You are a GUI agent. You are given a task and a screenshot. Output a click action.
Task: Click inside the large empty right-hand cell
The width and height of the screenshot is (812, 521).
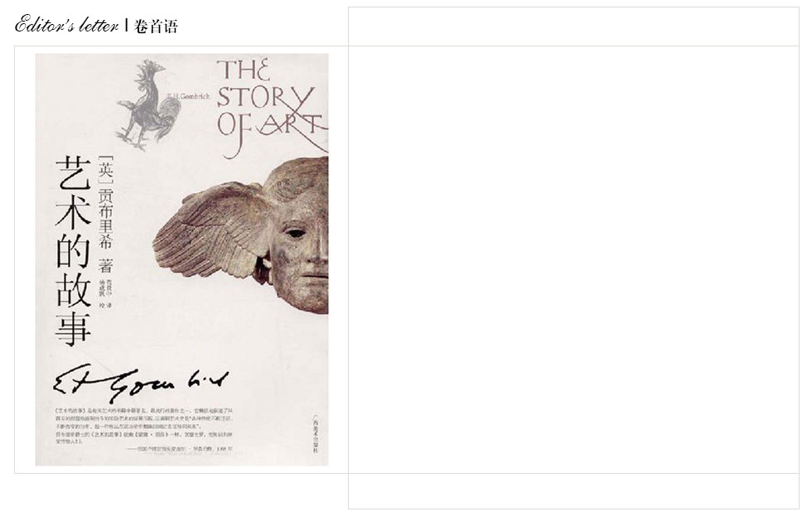[573, 259]
